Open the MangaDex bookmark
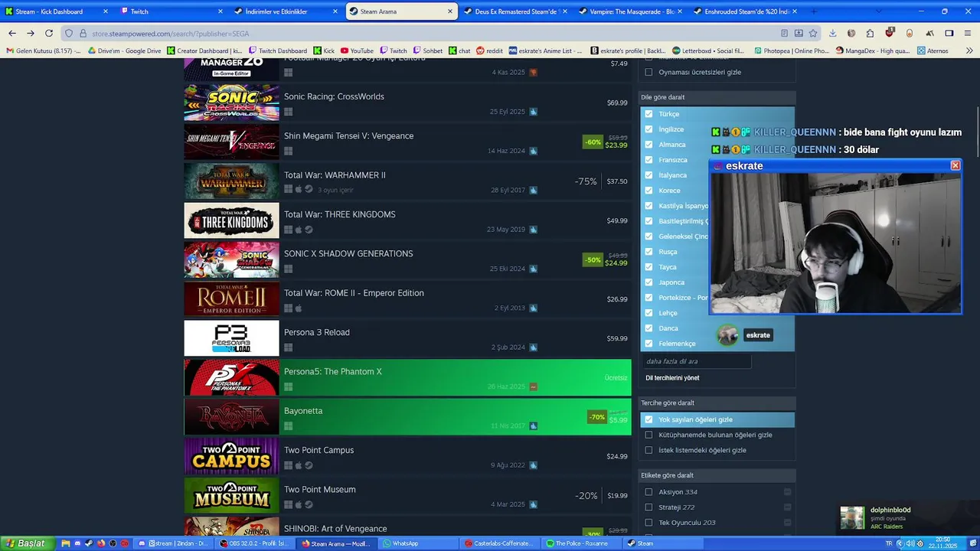Image resolution: width=980 pixels, height=551 pixels. coord(873,51)
